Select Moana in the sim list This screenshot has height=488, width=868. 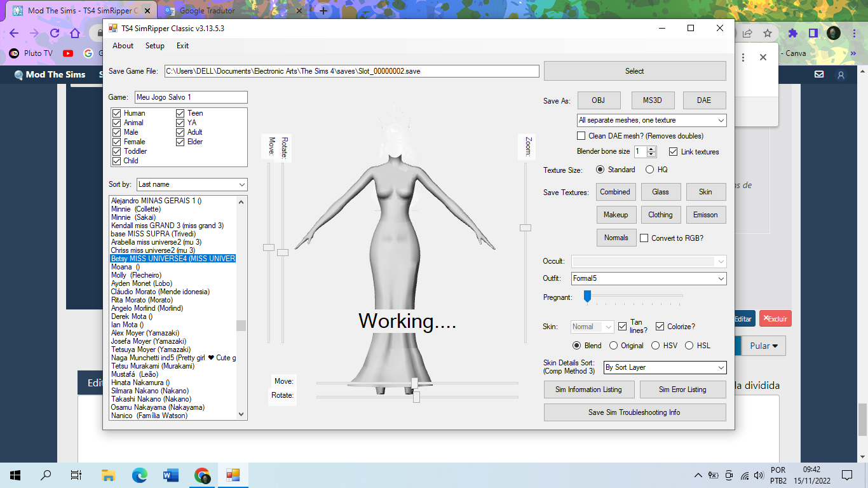(125, 267)
